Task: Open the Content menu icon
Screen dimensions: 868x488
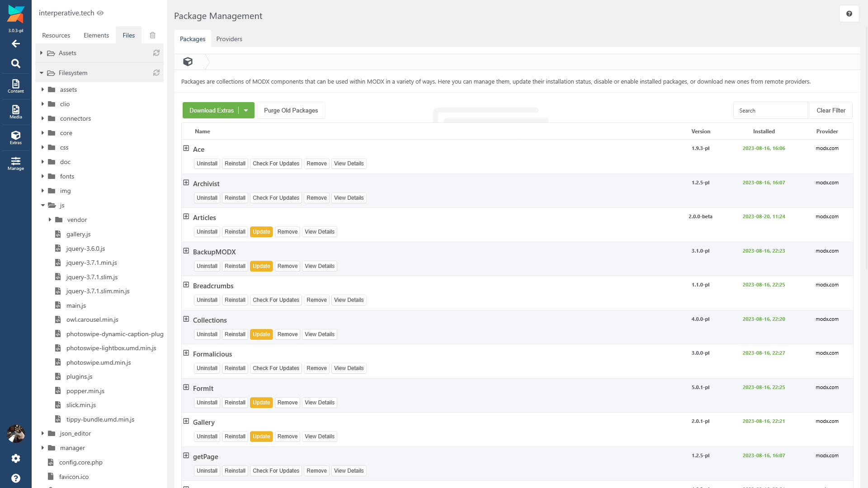Action: pyautogui.click(x=16, y=86)
